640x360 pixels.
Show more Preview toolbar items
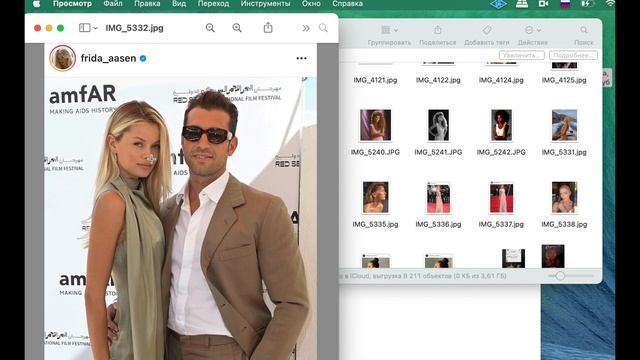306,28
